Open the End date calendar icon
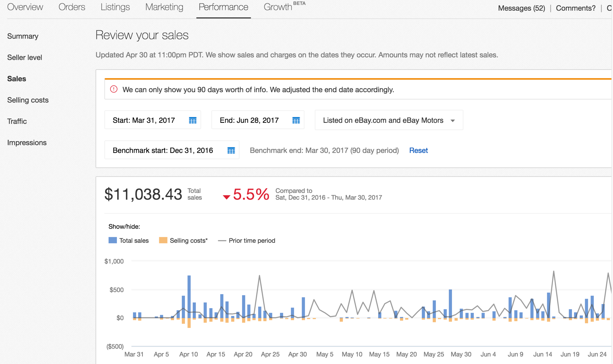Image resolution: width=613 pixels, height=364 pixels. 296,120
